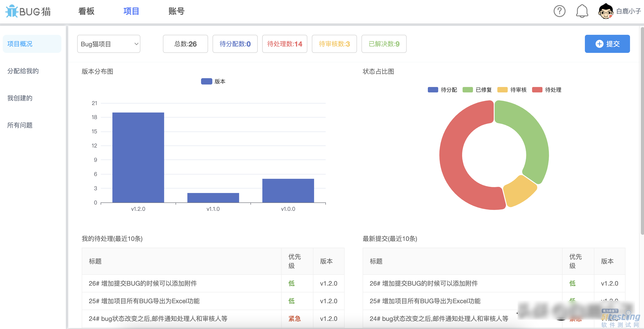Open issue 25# in 我的待处理 table

[x=144, y=301]
